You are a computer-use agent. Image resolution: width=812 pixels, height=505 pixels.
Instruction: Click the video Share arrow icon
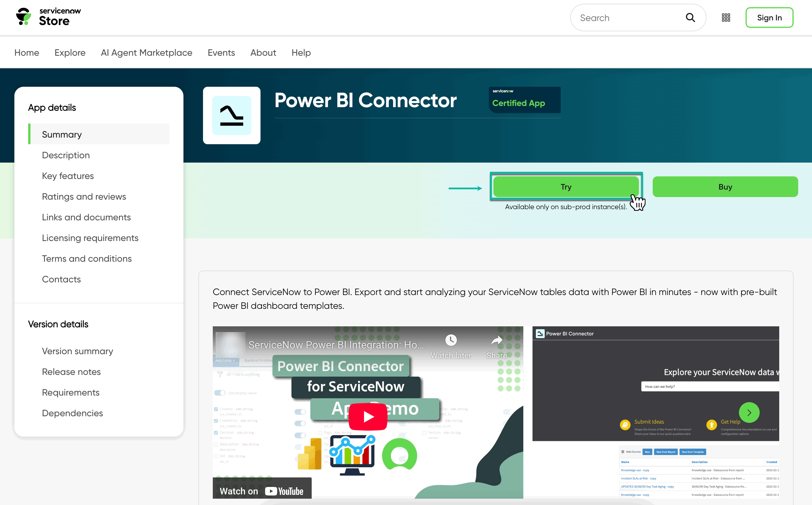pos(496,340)
